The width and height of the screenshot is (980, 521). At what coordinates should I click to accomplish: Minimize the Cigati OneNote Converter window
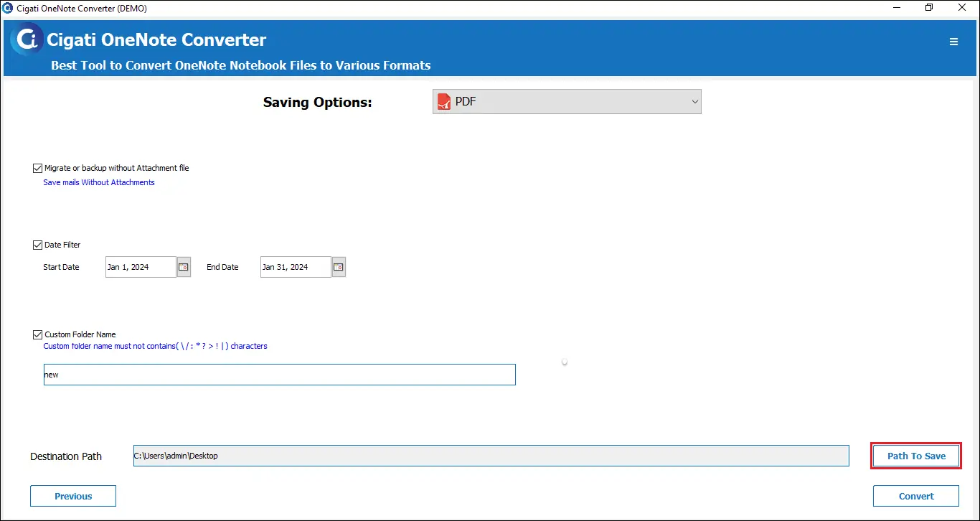897,7
